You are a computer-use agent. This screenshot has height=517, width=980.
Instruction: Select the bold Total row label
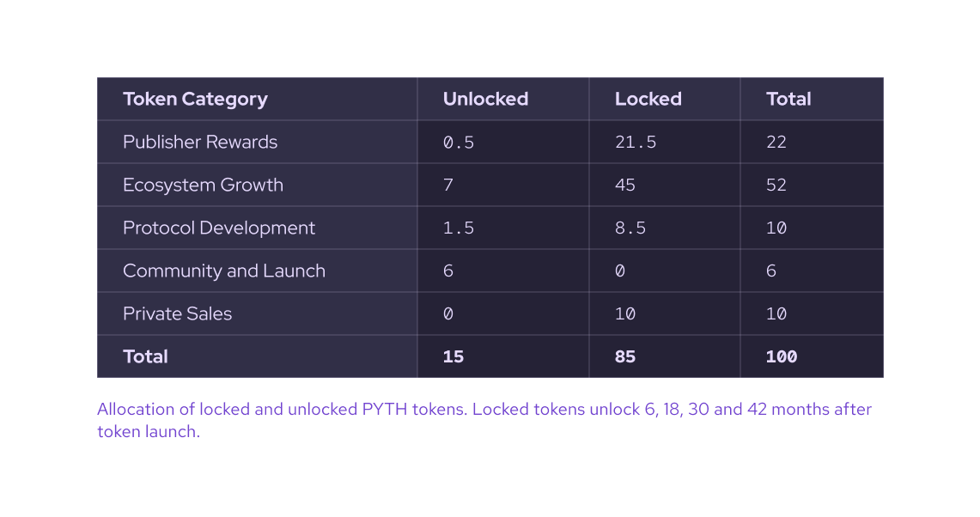click(x=146, y=356)
